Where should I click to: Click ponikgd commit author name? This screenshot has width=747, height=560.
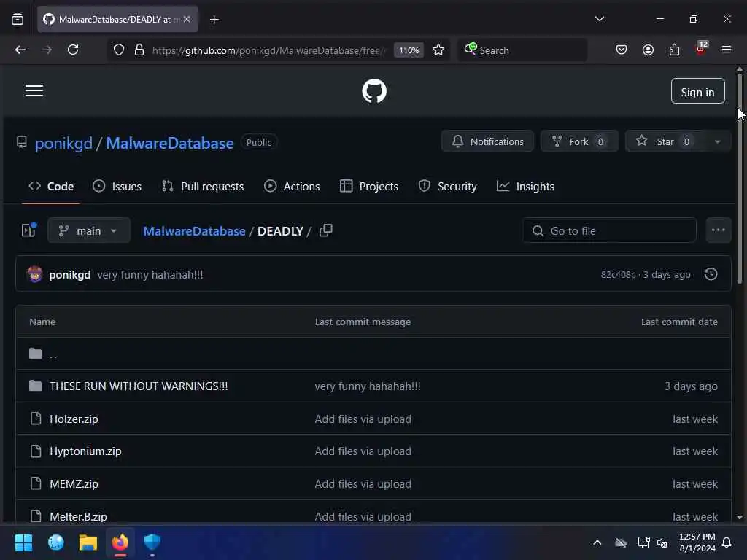[x=69, y=275]
